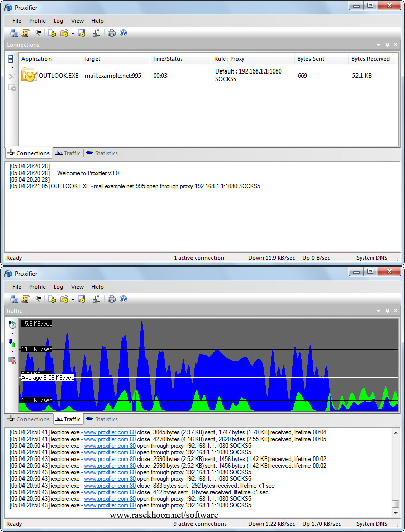405x532 pixels.
Task: Create new profile via lower window toolbar icon
Action: (x=52, y=299)
